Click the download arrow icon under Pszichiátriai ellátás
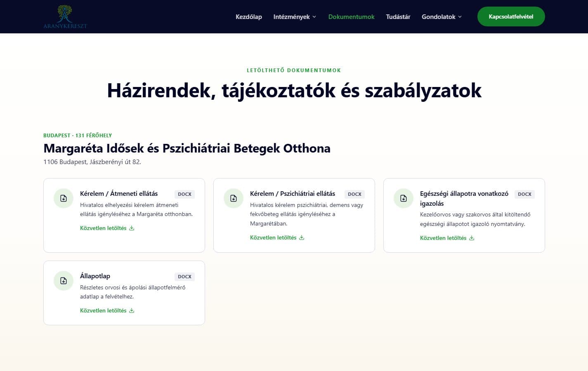The image size is (588, 371). pos(302,237)
